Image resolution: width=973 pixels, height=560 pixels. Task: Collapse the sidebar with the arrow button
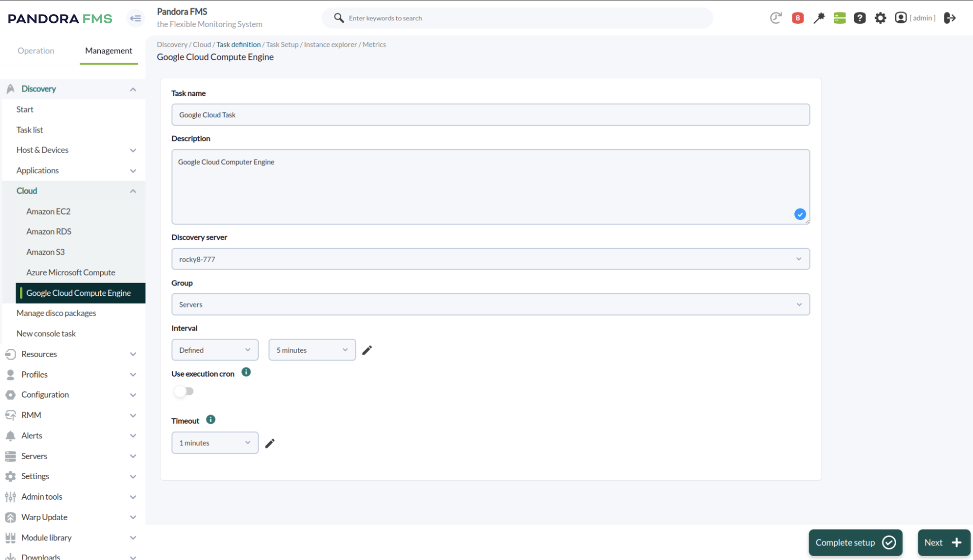[135, 18]
